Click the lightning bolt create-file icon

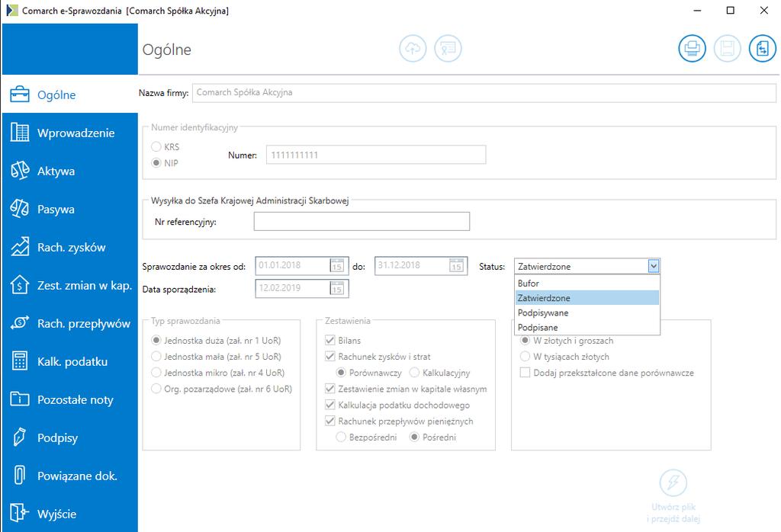point(673,482)
